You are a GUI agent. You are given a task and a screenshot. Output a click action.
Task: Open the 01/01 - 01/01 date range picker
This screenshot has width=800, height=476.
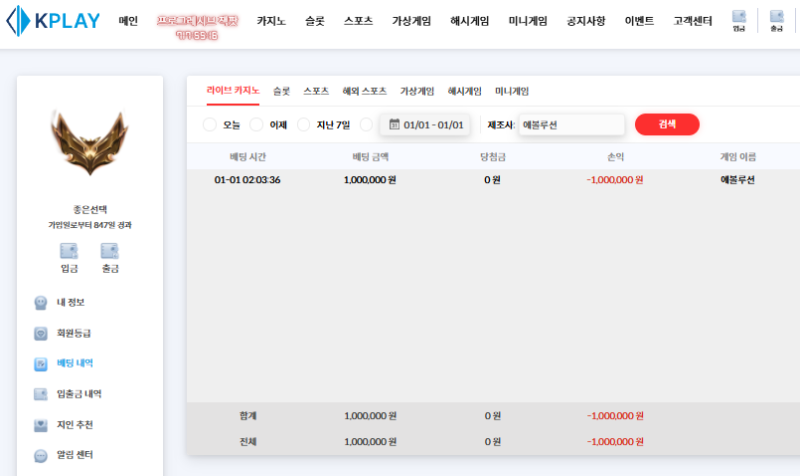coord(426,125)
